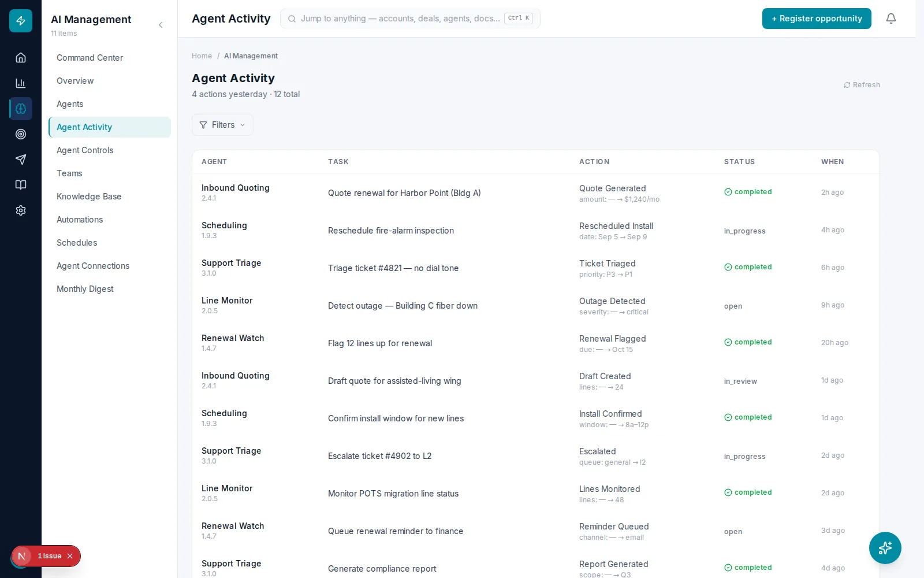924x578 pixels.
Task: Select 'Queue renewal reminder to finance'
Action: (x=396, y=531)
